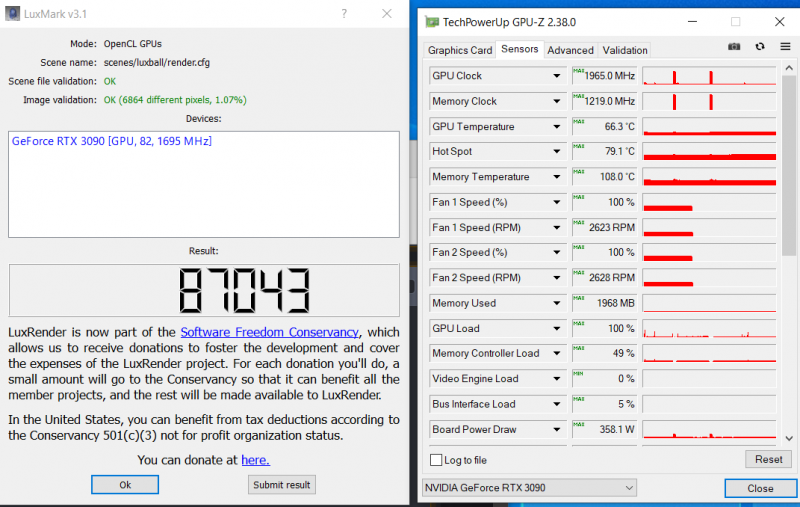Close the LuxMark dialog with X
The image size is (800, 507).
pyautogui.click(x=387, y=14)
